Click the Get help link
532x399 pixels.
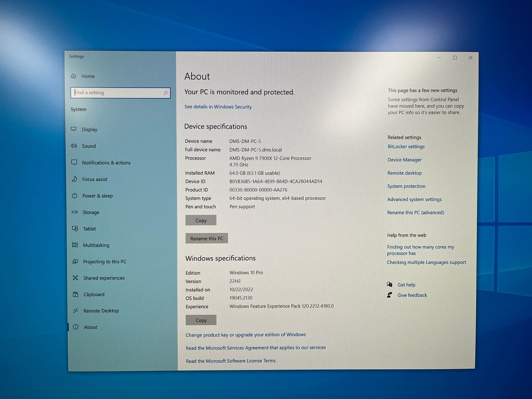pos(406,285)
